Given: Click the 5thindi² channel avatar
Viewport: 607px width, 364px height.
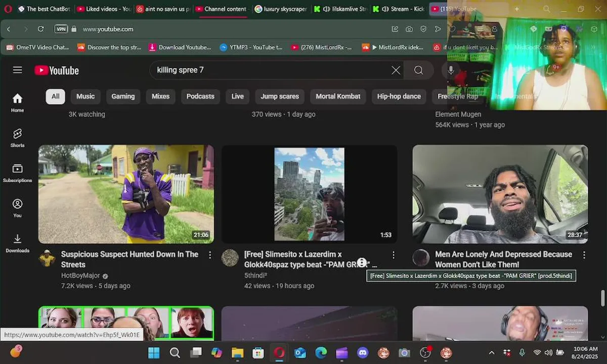Looking at the screenshot, I should pos(230,258).
